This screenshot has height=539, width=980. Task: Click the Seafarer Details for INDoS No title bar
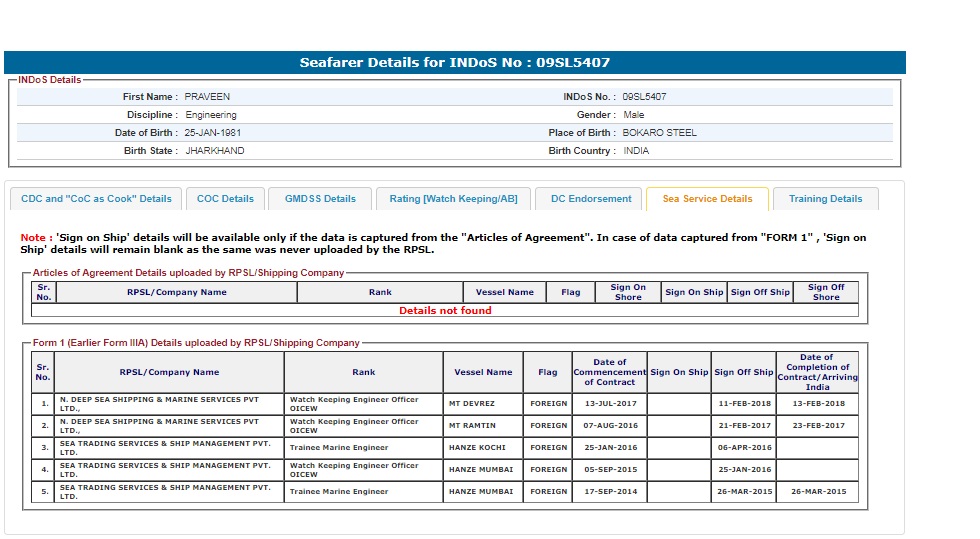tap(455, 63)
